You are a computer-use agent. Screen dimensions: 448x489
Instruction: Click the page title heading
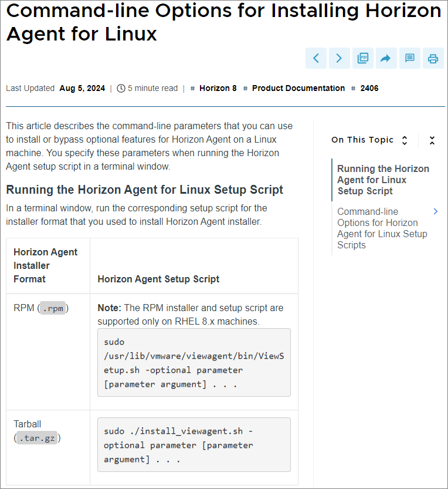click(x=223, y=22)
